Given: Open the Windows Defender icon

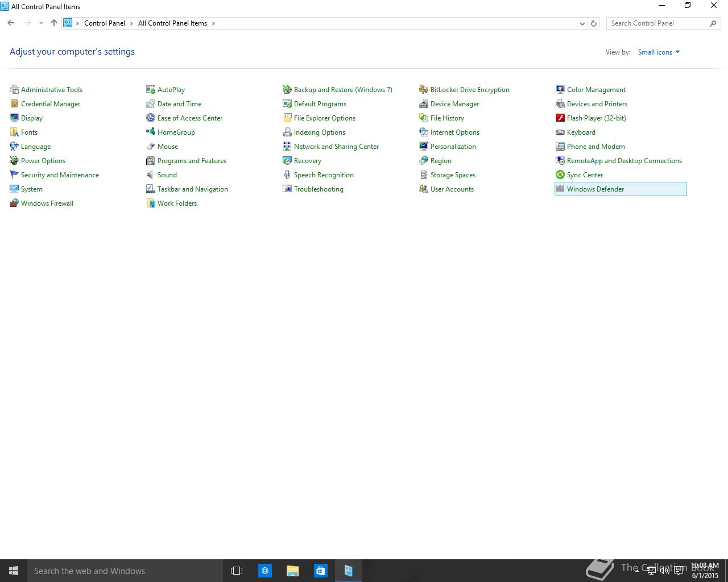Looking at the screenshot, I should [560, 189].
